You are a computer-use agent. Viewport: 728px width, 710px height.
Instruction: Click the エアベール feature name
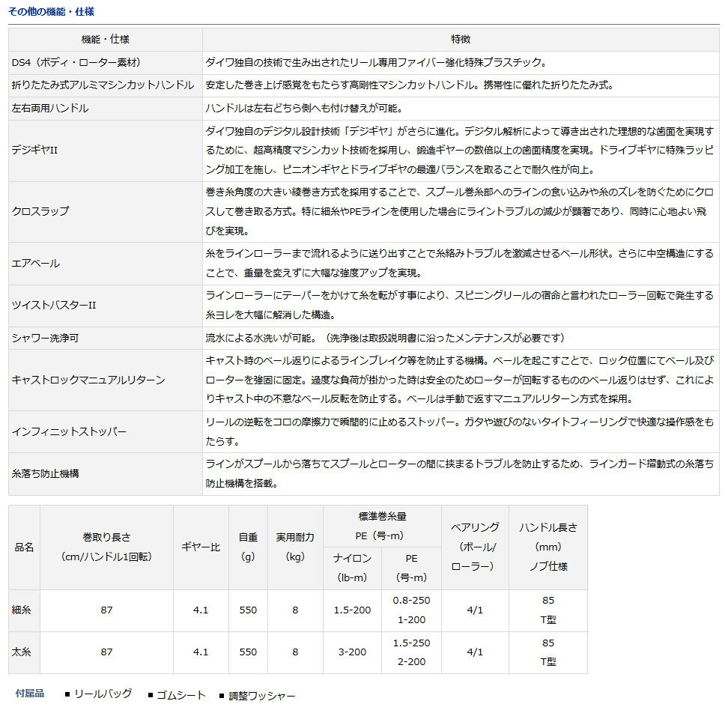[35, 264]
